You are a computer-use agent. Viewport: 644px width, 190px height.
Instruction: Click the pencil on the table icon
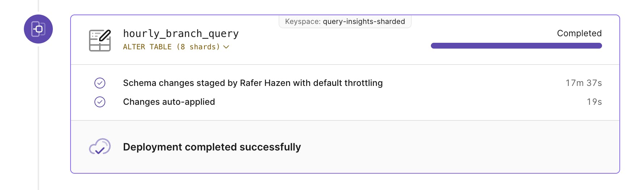pyautogui.click(x=105, y=36)
